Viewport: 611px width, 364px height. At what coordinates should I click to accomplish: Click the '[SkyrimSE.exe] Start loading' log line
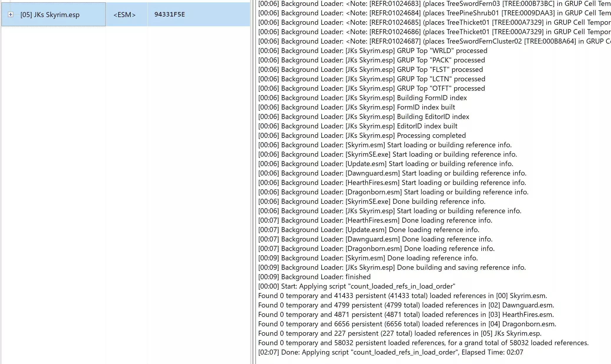coord(388,154)
